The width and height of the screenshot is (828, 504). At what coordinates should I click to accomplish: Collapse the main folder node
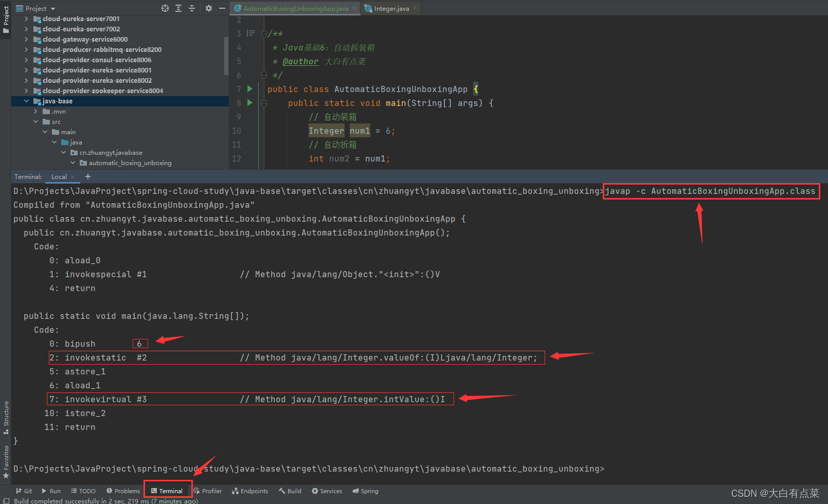[45, 132]
